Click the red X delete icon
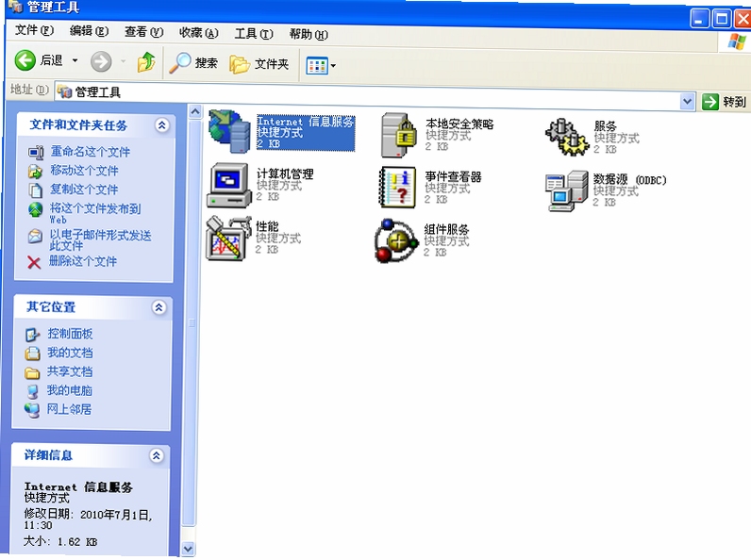751x560 pixels. click(34, 262)
